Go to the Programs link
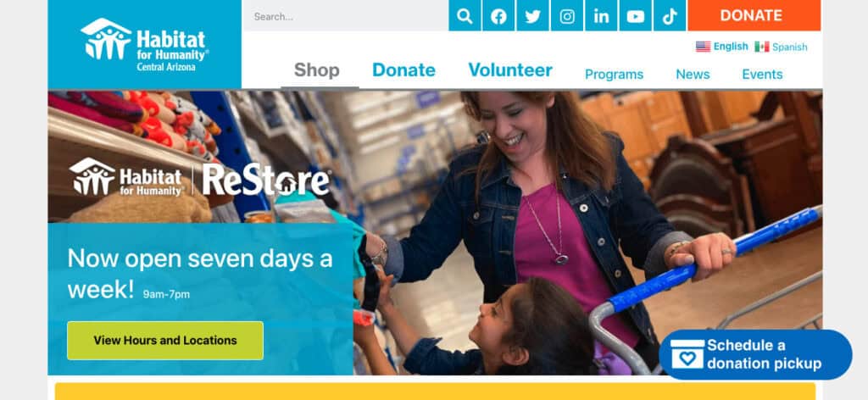This screenshot has width=868, height=400. click(x=614, y=74)
